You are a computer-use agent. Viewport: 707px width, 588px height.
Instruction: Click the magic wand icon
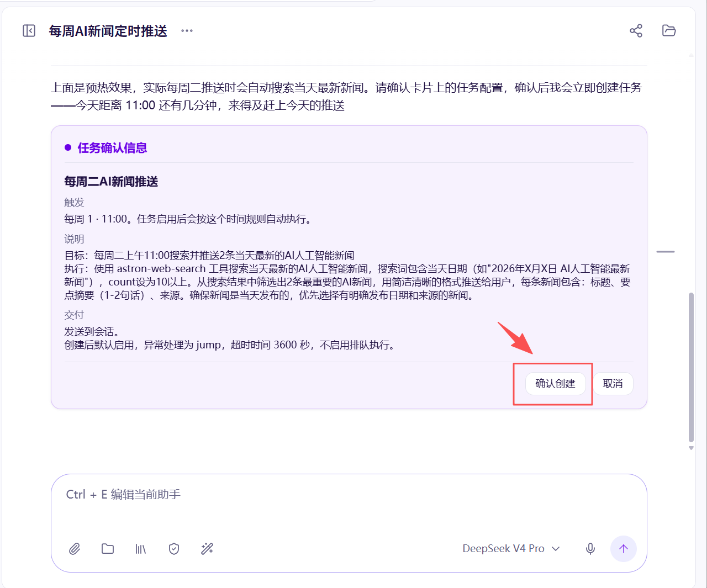tap(207, 549)
